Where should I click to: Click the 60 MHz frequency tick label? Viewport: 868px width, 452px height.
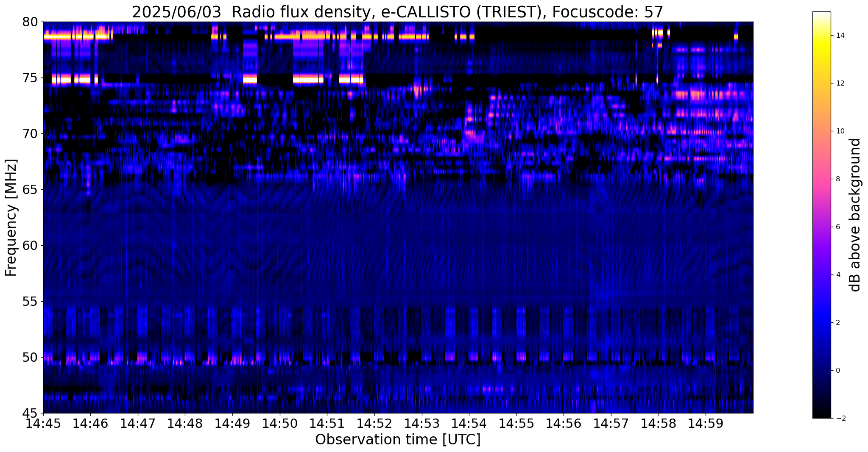tap(30, 245)
